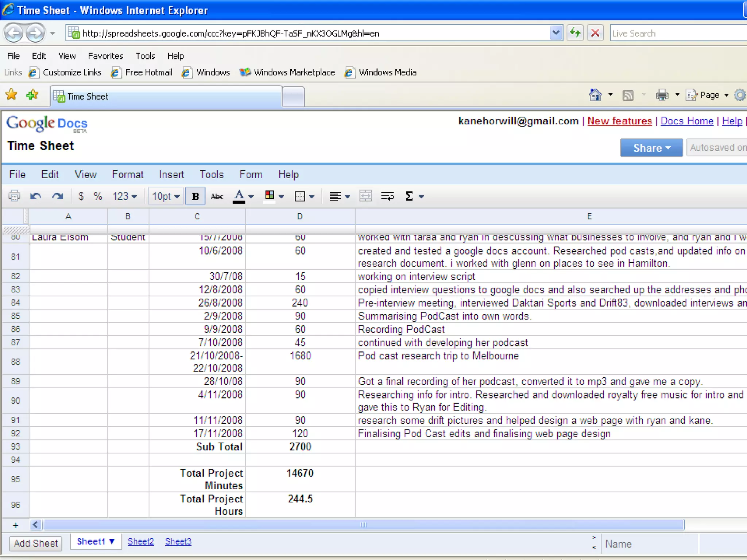Open the blank new browser tab button
The width and height of the screenshot is (747, 560).
tap(293, 97)
